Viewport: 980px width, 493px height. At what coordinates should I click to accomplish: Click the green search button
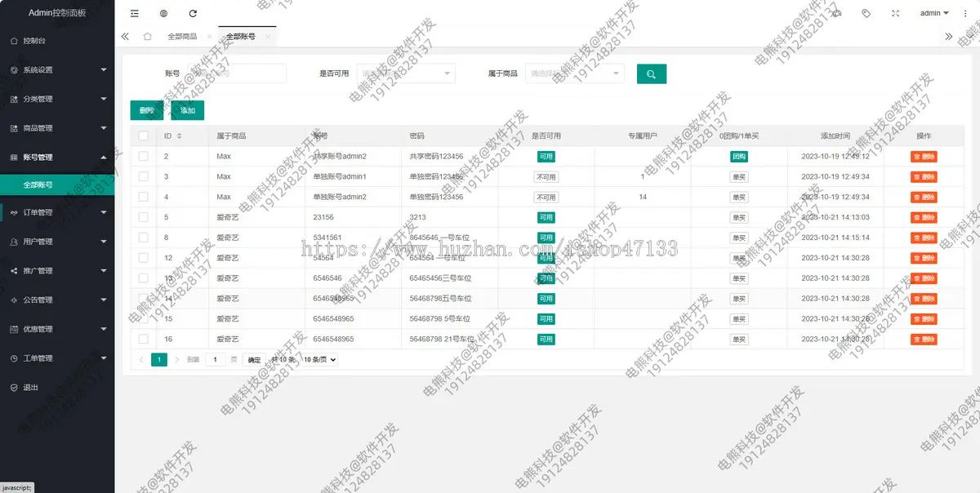click(x=652, y=73)
